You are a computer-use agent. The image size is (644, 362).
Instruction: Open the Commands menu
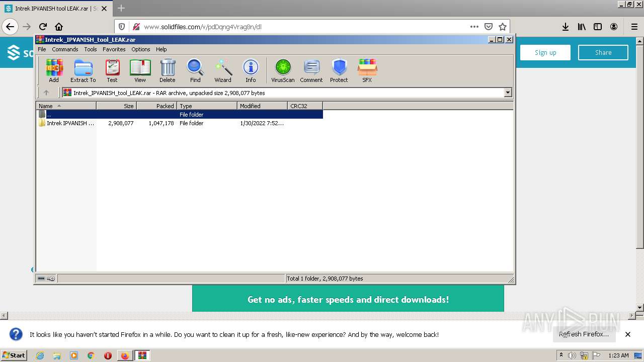pos(65,49)
